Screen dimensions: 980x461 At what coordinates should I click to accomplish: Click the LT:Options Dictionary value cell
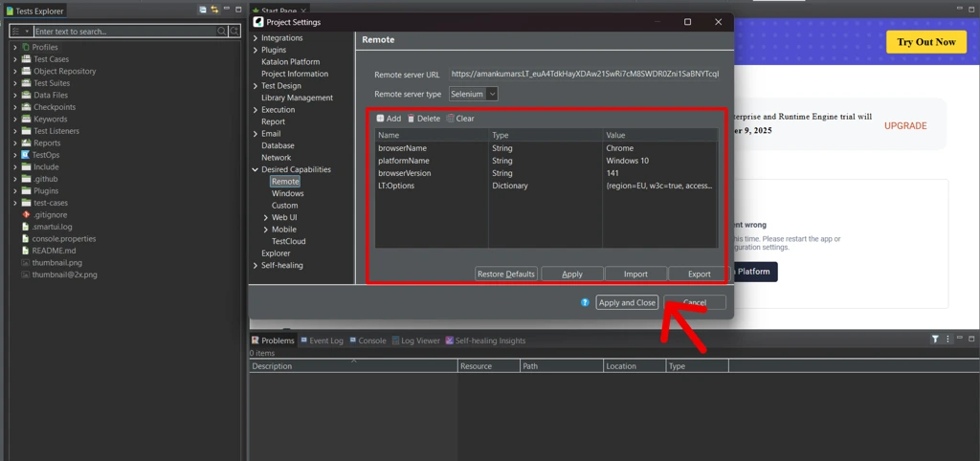pos(659,186)
